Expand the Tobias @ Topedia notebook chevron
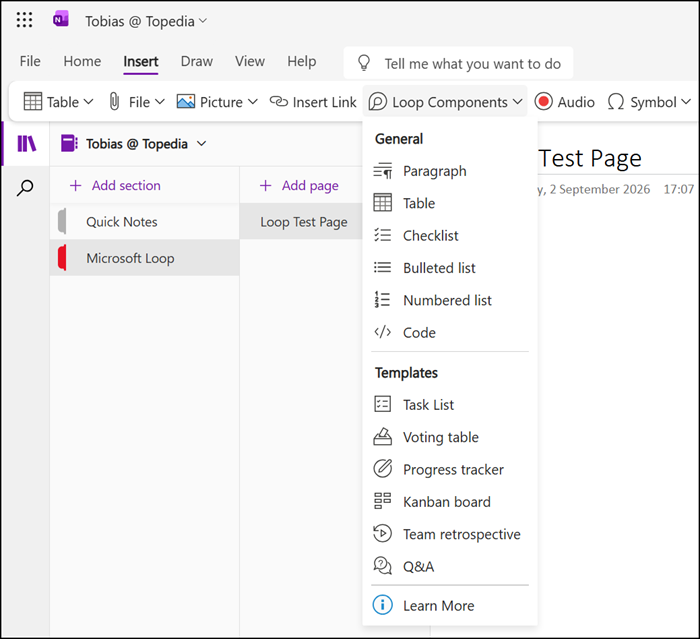This screenshot has width=700, height=639. [202, 143]
